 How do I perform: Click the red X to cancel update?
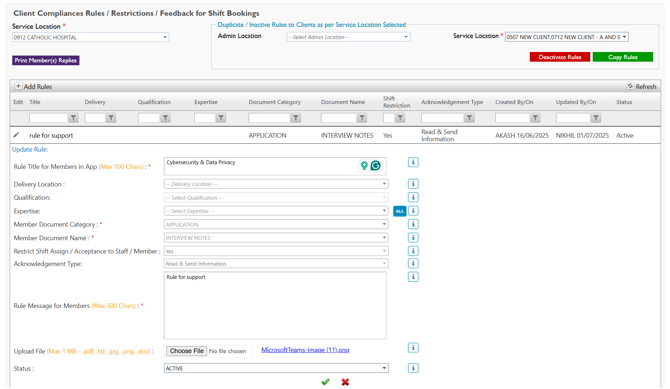[x=345, y=382]
